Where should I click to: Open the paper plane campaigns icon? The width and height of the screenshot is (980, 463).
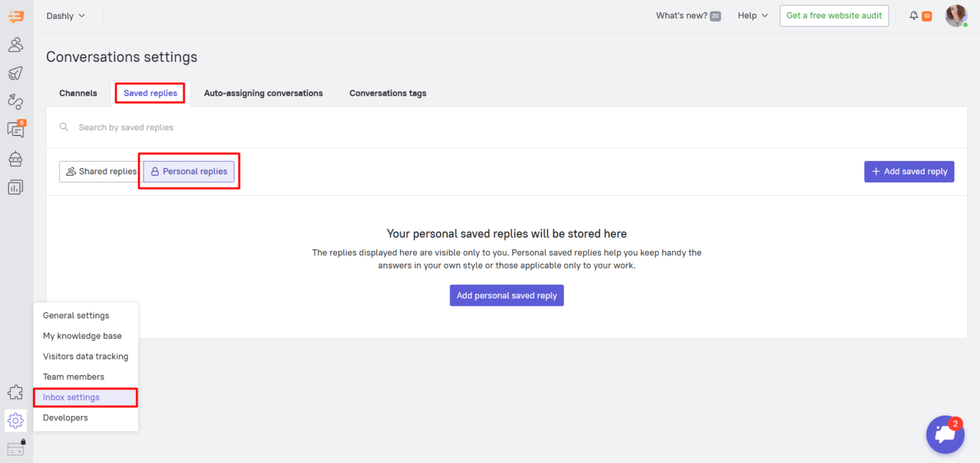pos(16,73)
